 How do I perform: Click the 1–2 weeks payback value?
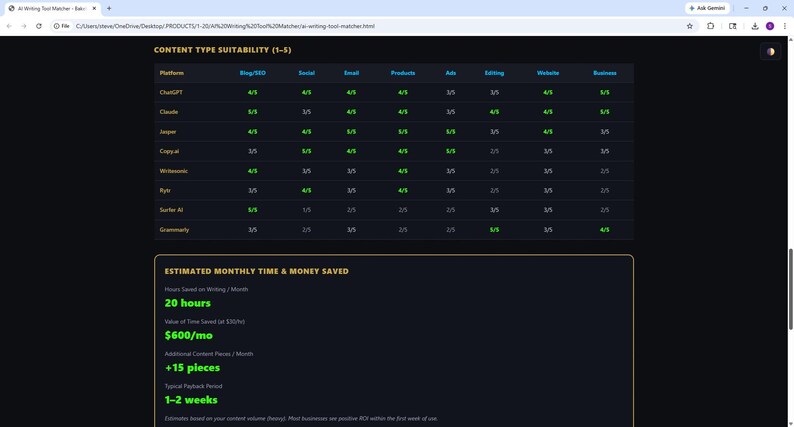(x=191, y=400)
